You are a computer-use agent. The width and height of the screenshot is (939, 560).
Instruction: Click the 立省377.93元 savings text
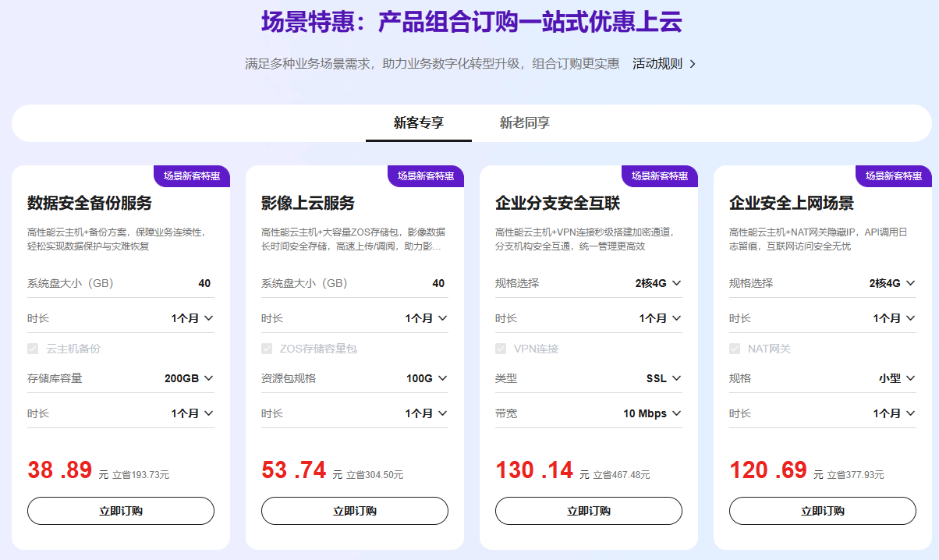[x=856, y=474]
